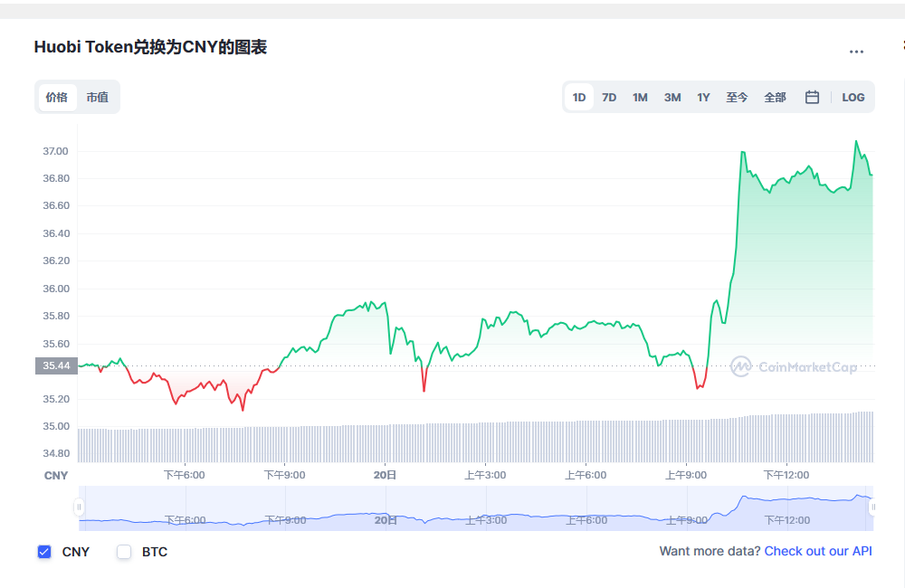Select the 3M time range
This screenshot has height=588, width=905.
pyautogui.click(x=672, y=98)
